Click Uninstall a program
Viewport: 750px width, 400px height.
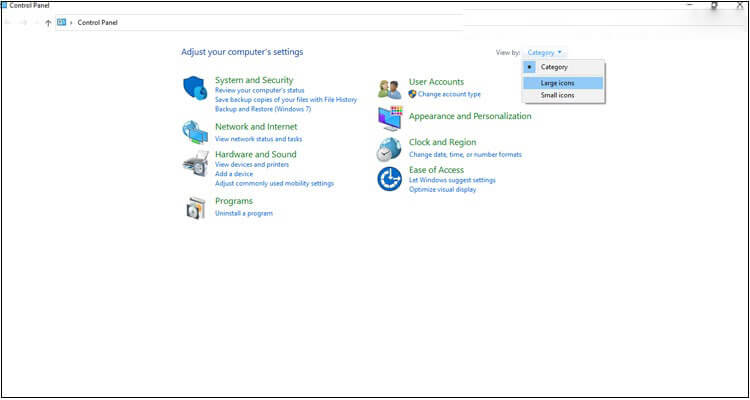tap(244, 213)
